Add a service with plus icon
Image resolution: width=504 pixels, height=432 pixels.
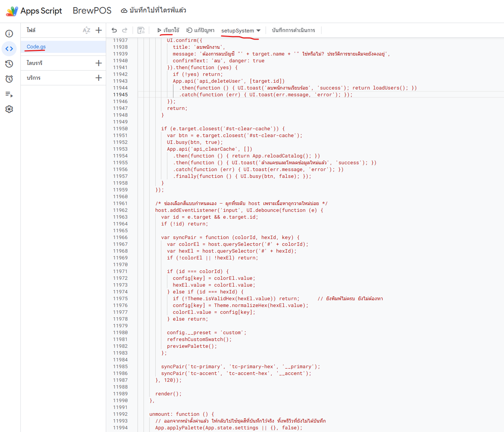pyautogui.click(x=99, y=78)
